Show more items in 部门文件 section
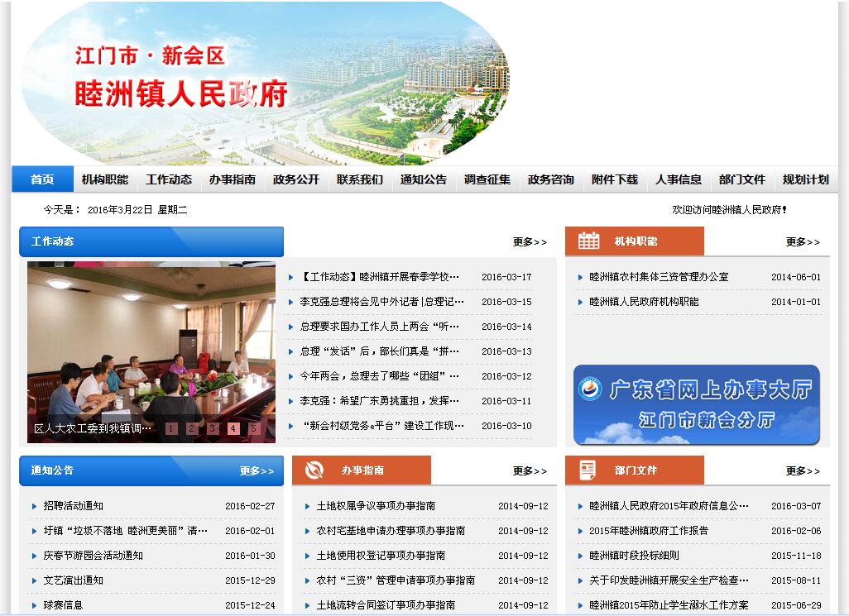 [x=803, y=471]
